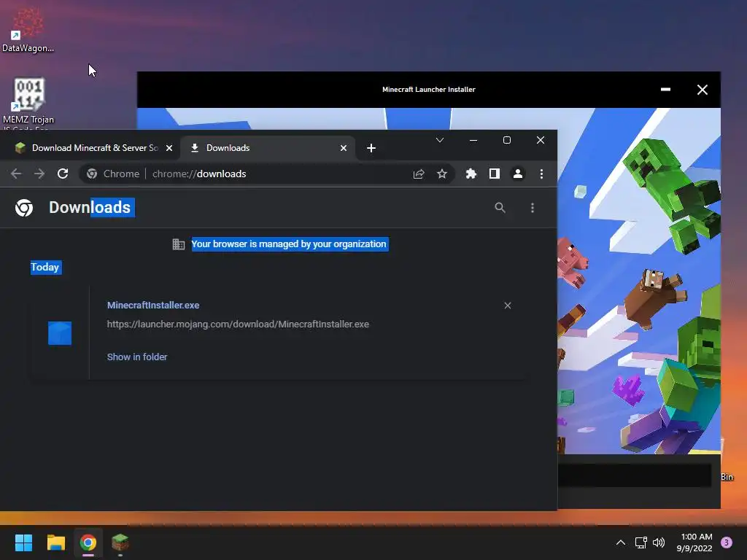Search downloads with the magnifier icon
The width and height of the screenshot is (747, 560).
tap(500, 208)
